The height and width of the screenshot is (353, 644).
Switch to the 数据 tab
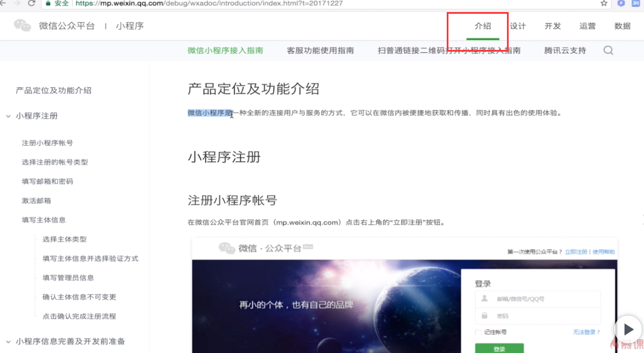pos(622,26)
